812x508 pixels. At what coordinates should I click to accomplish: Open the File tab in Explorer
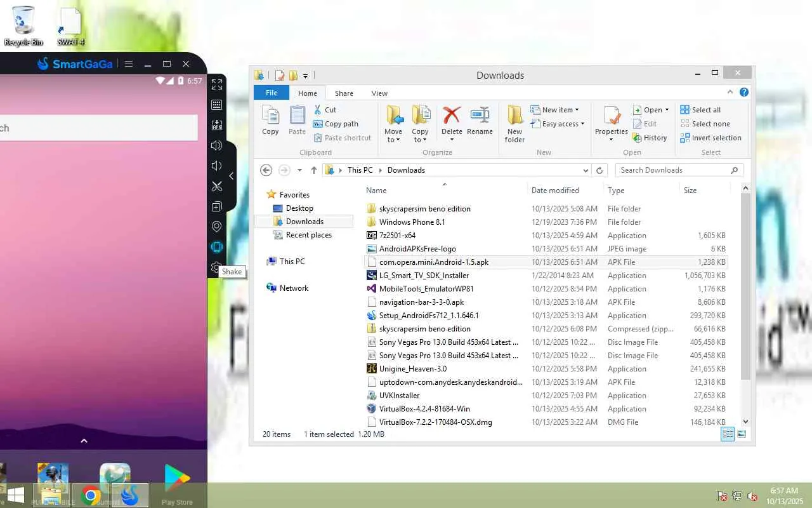click(272, 93)
